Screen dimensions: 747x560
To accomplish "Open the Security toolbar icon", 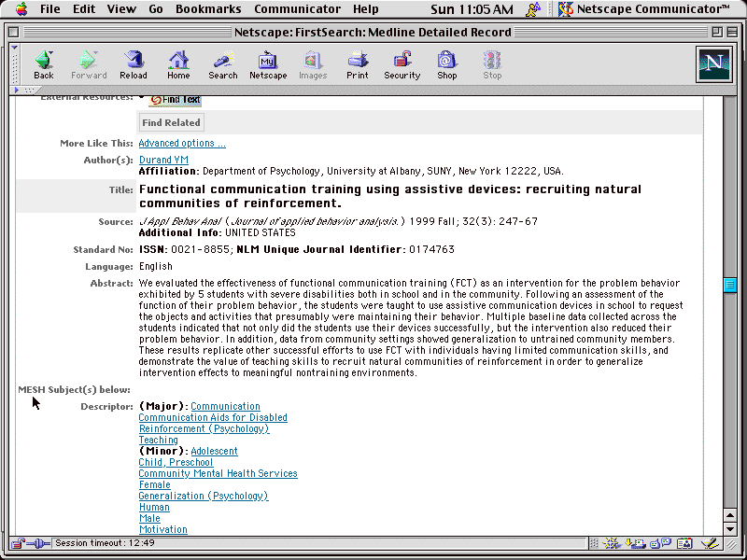I will click(402, 64).
